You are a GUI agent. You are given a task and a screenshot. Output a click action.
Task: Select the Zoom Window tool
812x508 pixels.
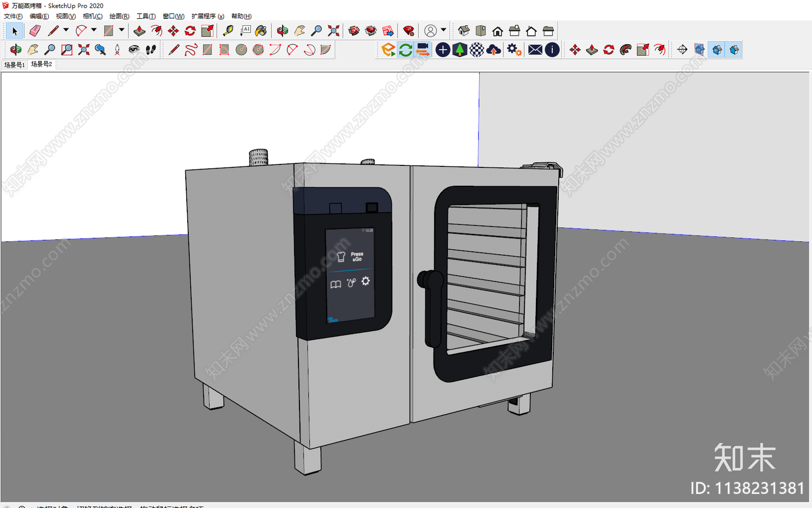[66, 50]
